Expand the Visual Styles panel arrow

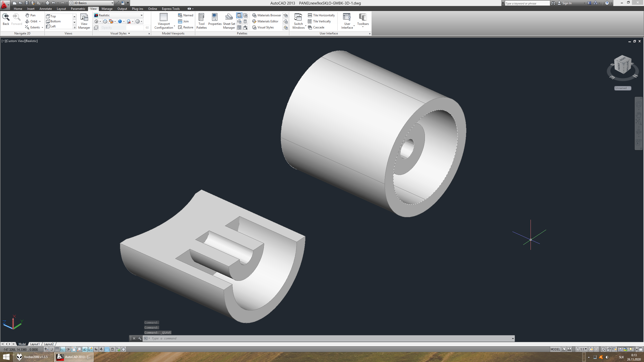(129, 33)
